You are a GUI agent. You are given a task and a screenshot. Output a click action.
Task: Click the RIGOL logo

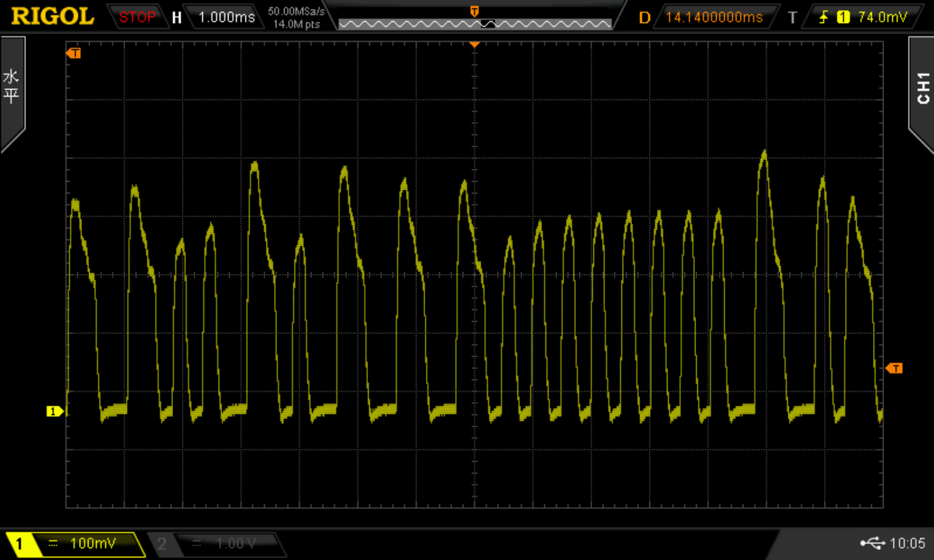click(x=52, y=16)
